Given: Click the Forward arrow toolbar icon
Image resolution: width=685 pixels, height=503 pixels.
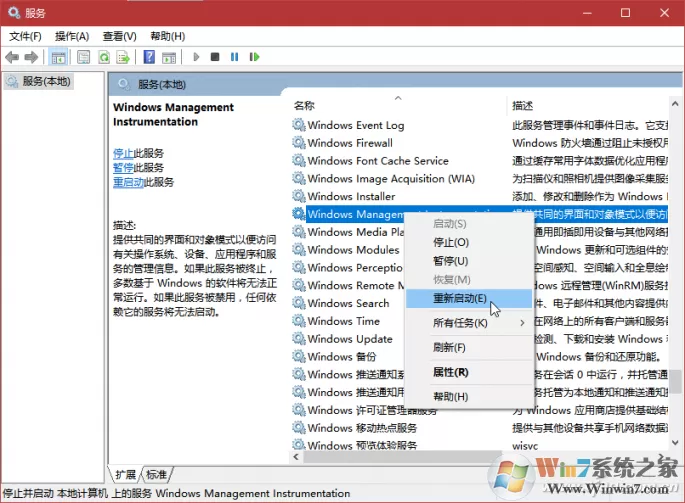Looking at the screenshot, I should 31,57.
